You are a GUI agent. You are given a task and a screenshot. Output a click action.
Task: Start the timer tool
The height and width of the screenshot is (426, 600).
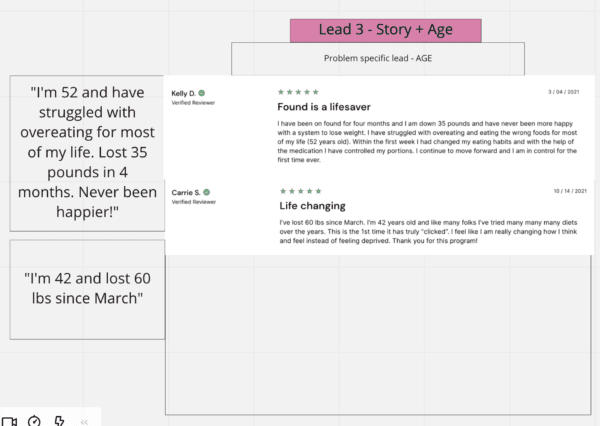point(34,421)
